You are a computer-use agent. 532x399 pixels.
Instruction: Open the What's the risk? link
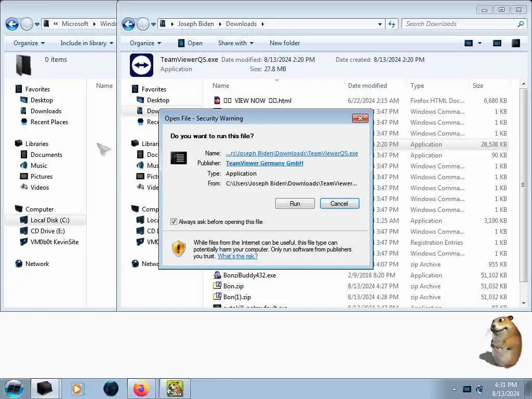point(237,256)
